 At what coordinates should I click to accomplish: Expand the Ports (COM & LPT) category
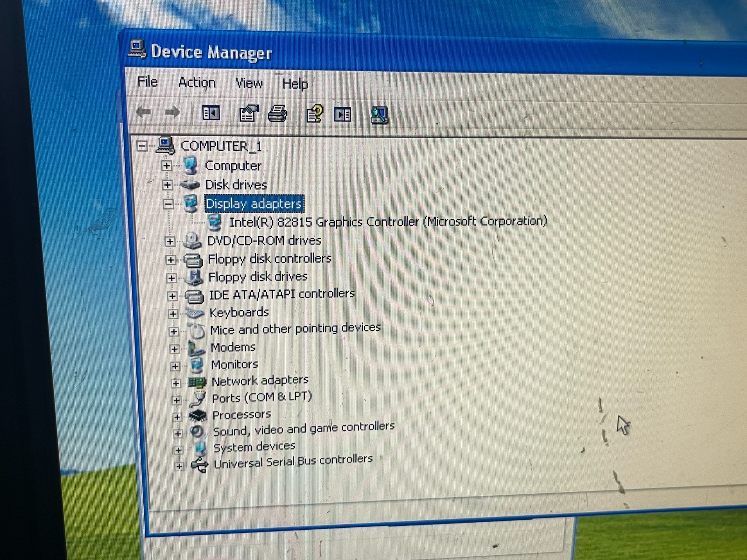(176, 400)
